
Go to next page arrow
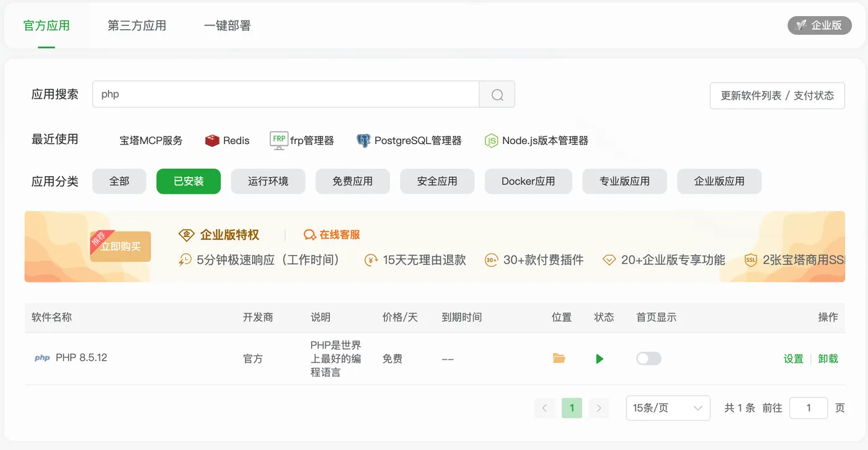click(x=599, y=408)
